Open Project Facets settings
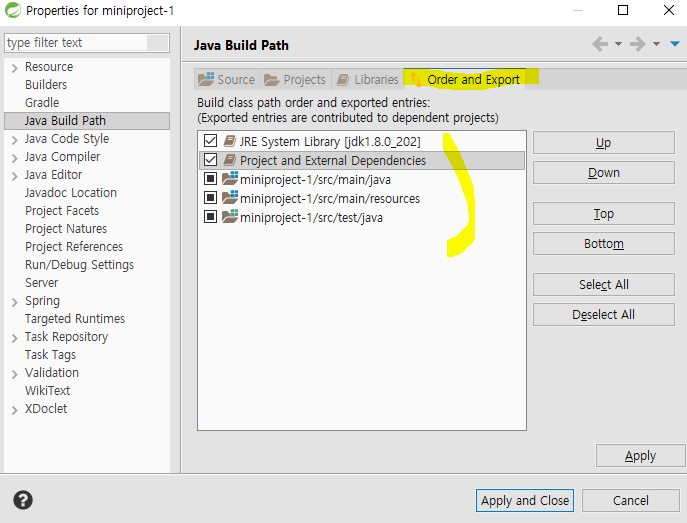 [x=62, y=211]
